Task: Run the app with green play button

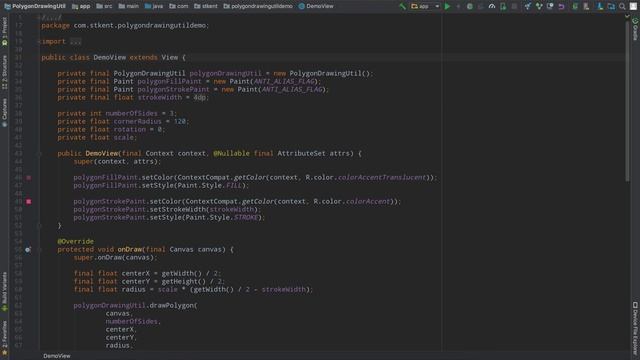Action: (x=447, y=7)
